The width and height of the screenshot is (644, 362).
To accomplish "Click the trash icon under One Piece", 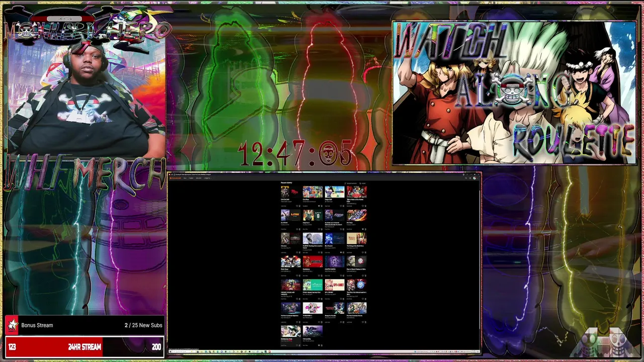I will tap(321, 206).
